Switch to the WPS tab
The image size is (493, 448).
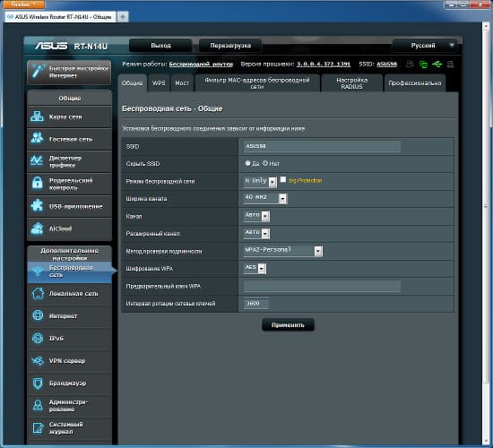pyautogui.click(x=159, y=83)
